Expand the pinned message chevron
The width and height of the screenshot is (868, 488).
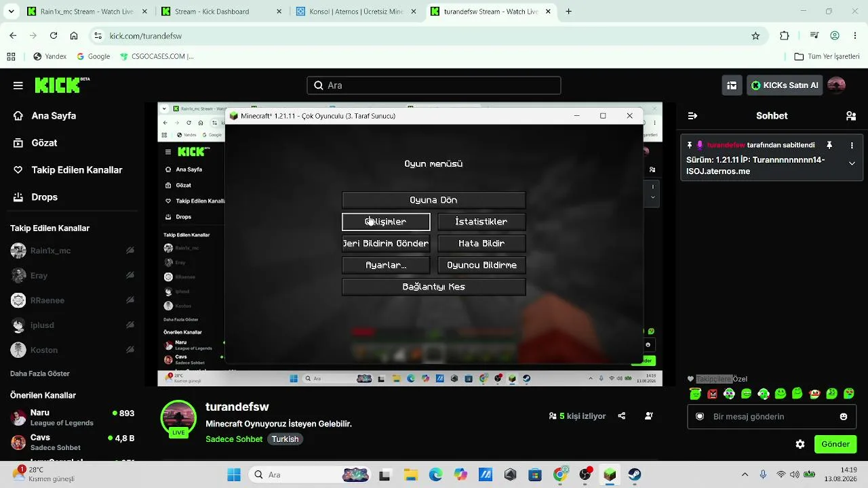click(852, 163)
